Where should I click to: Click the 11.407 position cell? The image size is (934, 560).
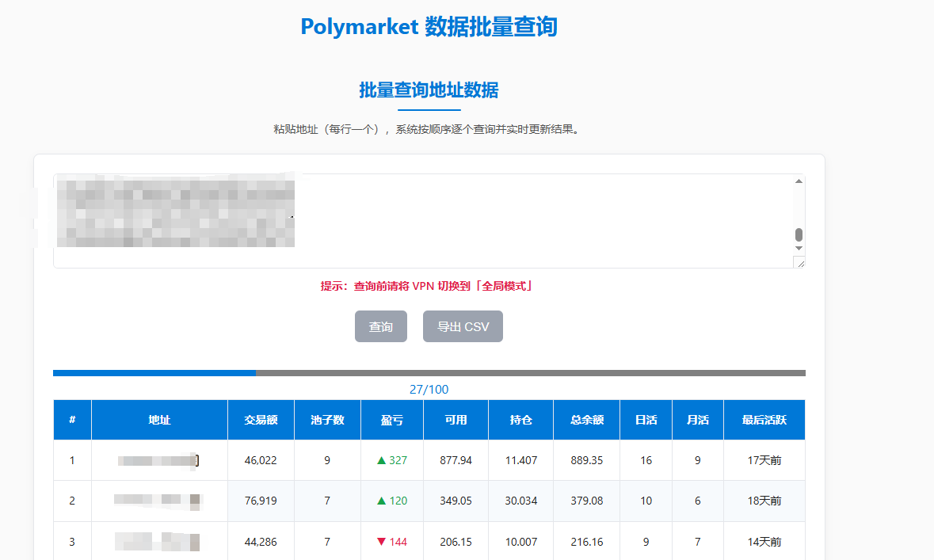[x=520, y=460]
